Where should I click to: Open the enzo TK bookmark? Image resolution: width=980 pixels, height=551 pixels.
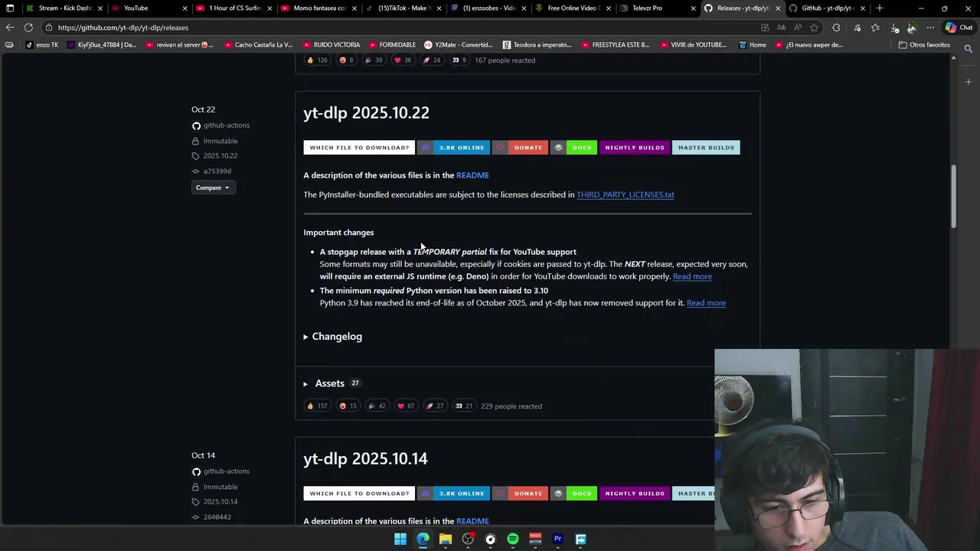[42, 45]
